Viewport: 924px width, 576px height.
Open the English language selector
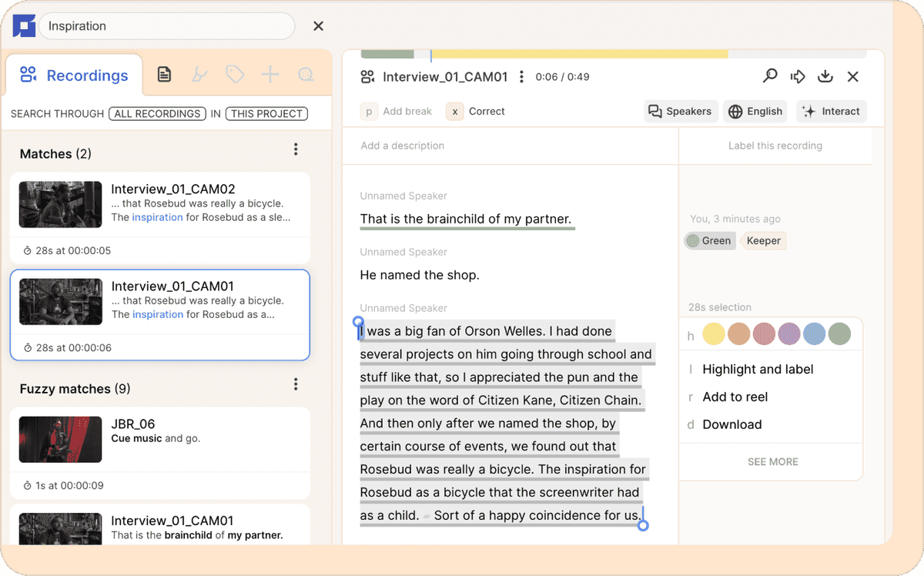click(755, 111)
